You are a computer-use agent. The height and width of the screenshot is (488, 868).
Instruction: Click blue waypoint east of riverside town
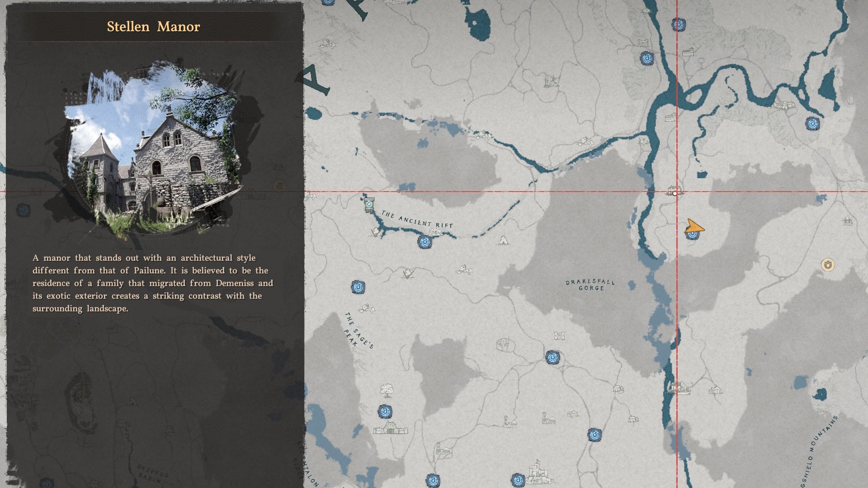point(812,123)
